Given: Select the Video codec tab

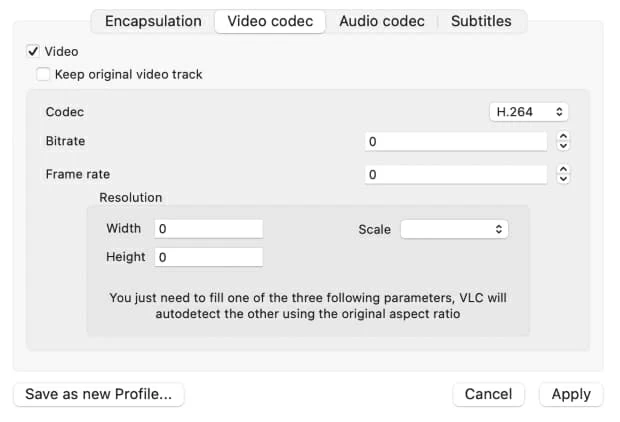Looking at the screenshot, I should [270, 21].
